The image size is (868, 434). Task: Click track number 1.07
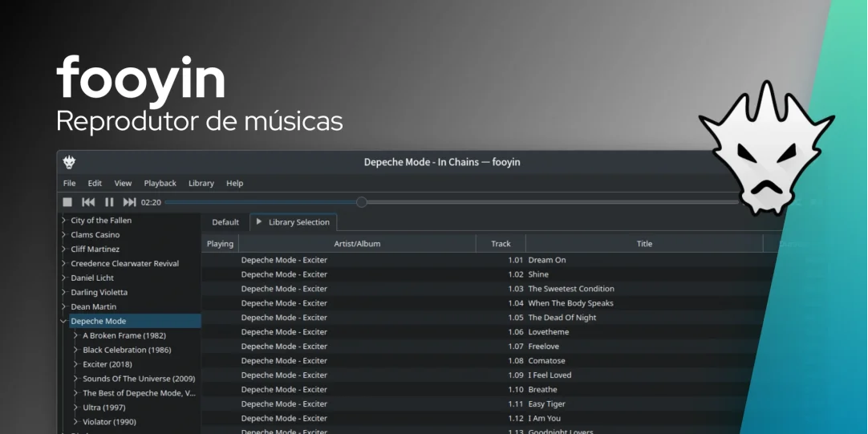515,347
